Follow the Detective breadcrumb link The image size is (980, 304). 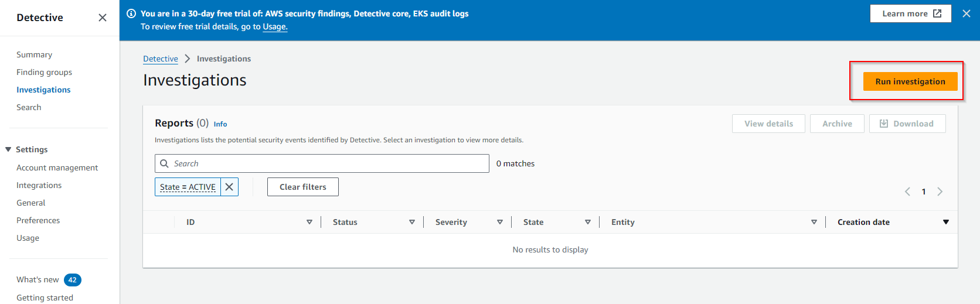coord(160,59)
